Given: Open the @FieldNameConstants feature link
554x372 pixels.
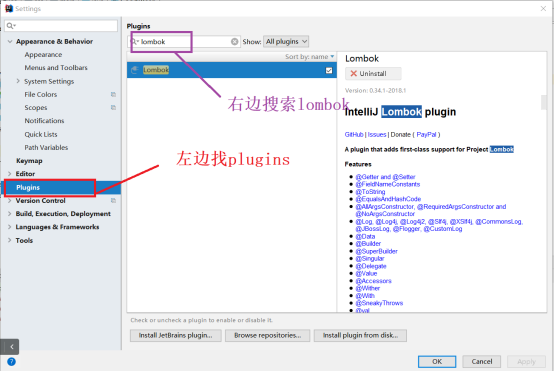Looking at the screenshot, I should pyautogui.click(x=388, y=184).
